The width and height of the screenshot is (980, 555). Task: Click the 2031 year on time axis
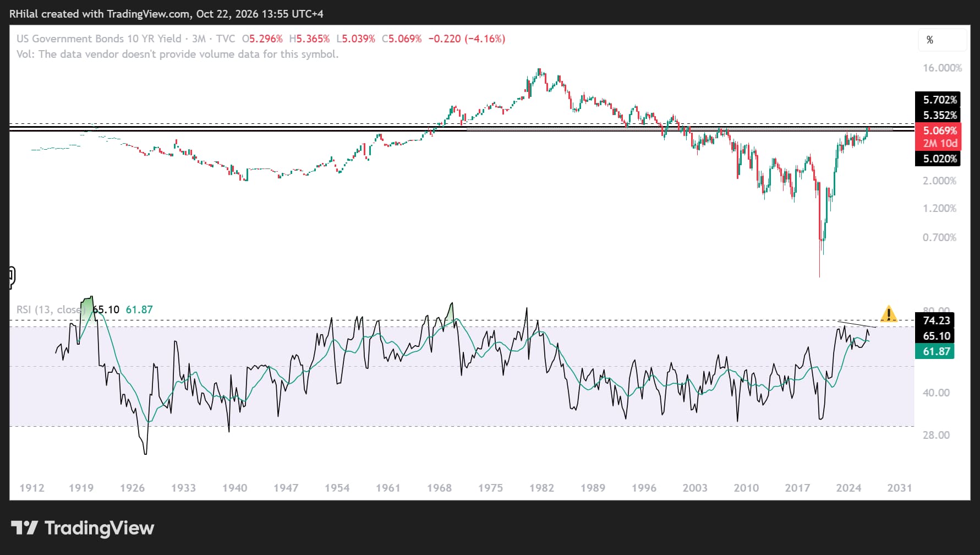click(900, 488)
